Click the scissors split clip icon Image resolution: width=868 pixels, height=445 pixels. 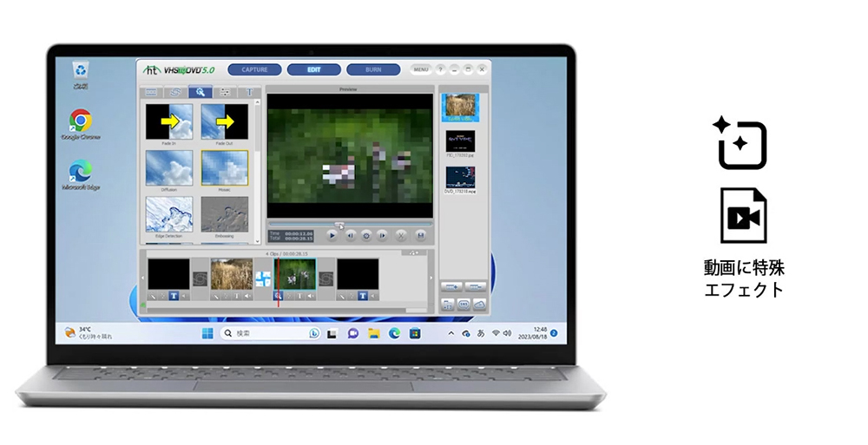[401, 235]
